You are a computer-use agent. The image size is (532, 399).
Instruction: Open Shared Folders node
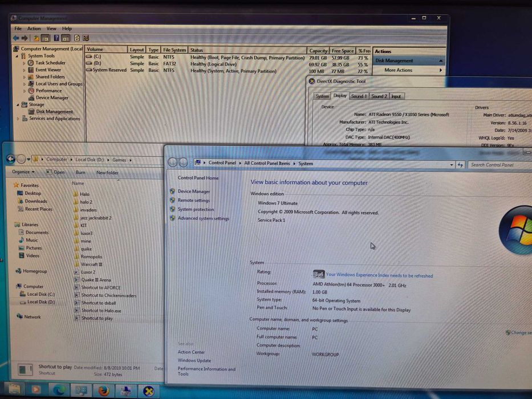click(50, 77)
